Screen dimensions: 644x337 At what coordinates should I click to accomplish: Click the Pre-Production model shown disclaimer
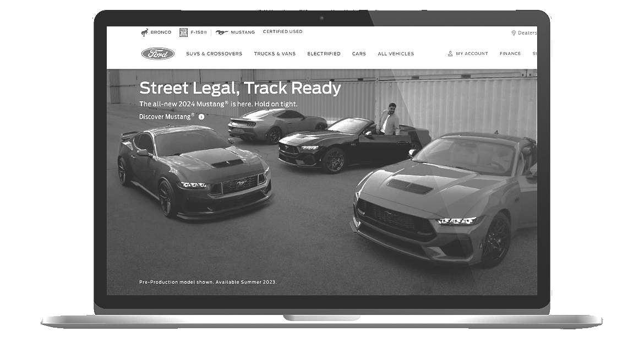pyautogui.click(x=208, y=282)
